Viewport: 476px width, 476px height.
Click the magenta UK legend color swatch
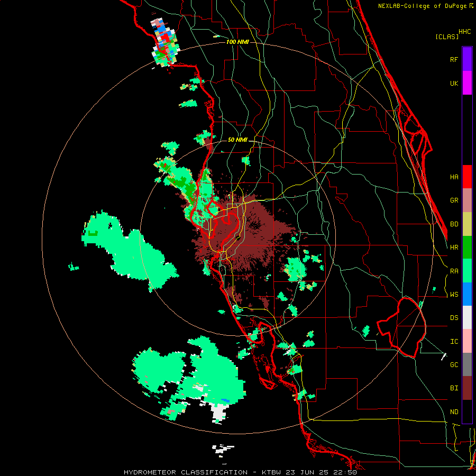tap(467, 83)
